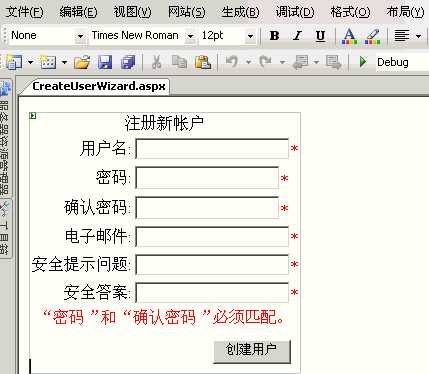
Task: Click the background highlight color icon
Action: 373,36
